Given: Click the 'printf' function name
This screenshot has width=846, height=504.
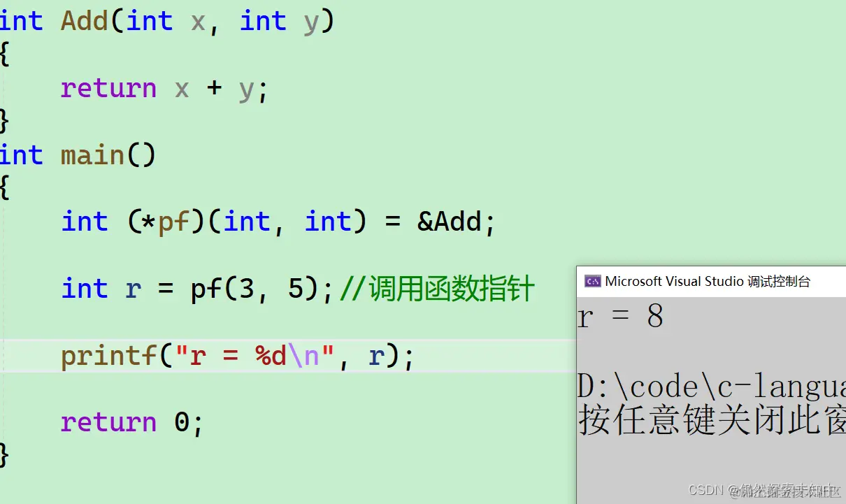Looking at the screenshot, I should 109,357.
